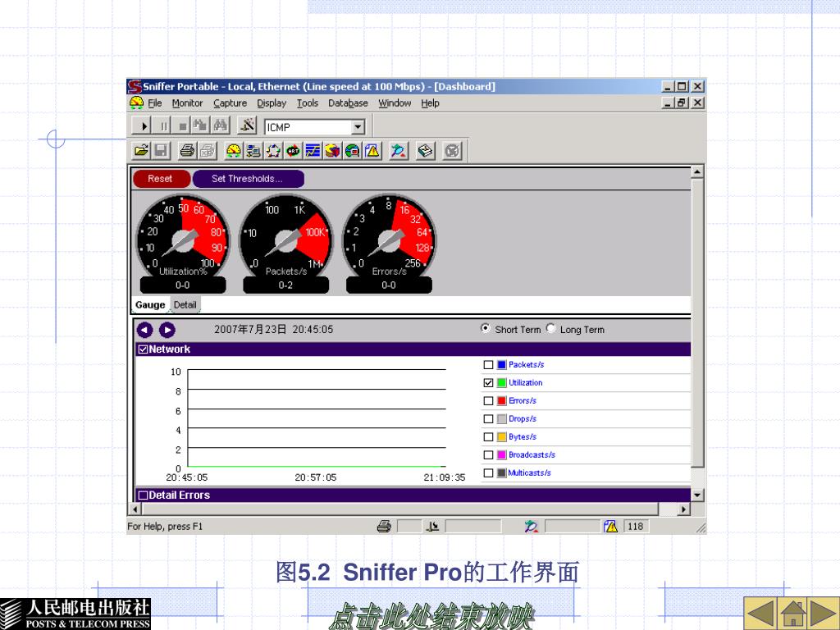Switch to the Detail tab
This screenshot has height=630, width=840.
[x=185, y=305]
